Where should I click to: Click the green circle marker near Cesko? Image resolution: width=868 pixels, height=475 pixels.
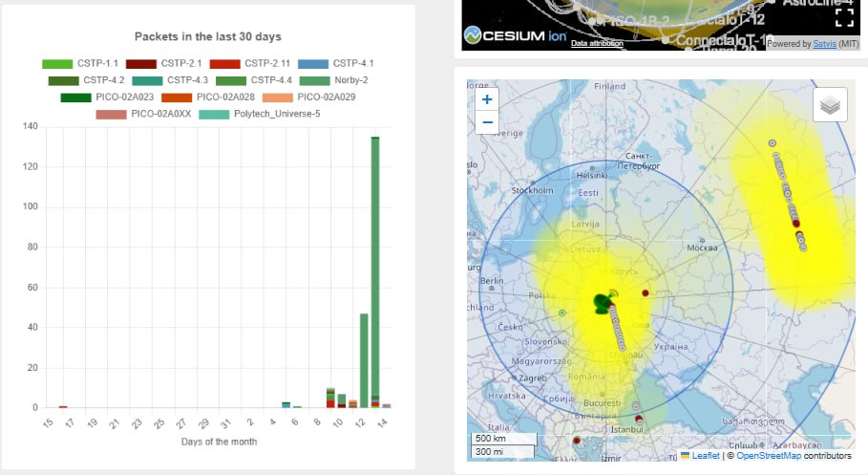tap(561, 313)
